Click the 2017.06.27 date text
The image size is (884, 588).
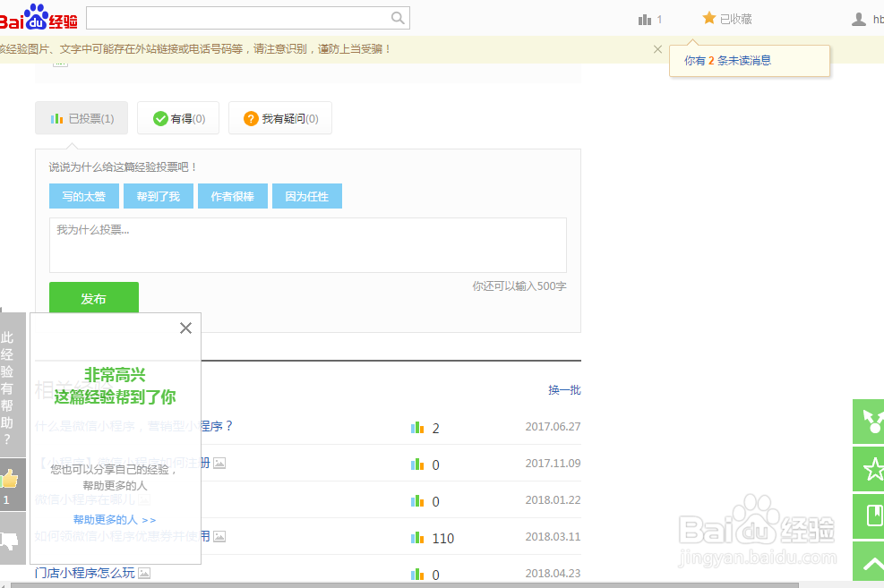tap(554, 426)
